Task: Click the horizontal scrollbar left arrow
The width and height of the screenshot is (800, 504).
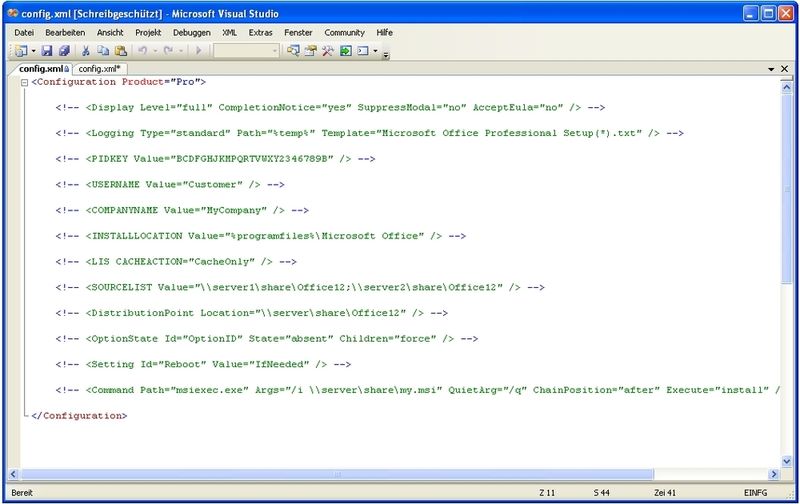Action: click(13, 474)
